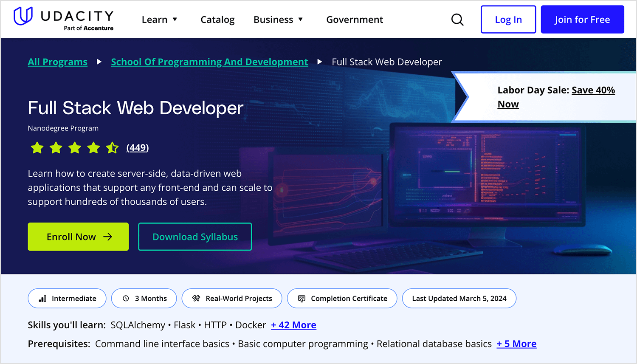Click the arrow icon in Enroll Now
The image size is (637, 364).
coord(108,237)
